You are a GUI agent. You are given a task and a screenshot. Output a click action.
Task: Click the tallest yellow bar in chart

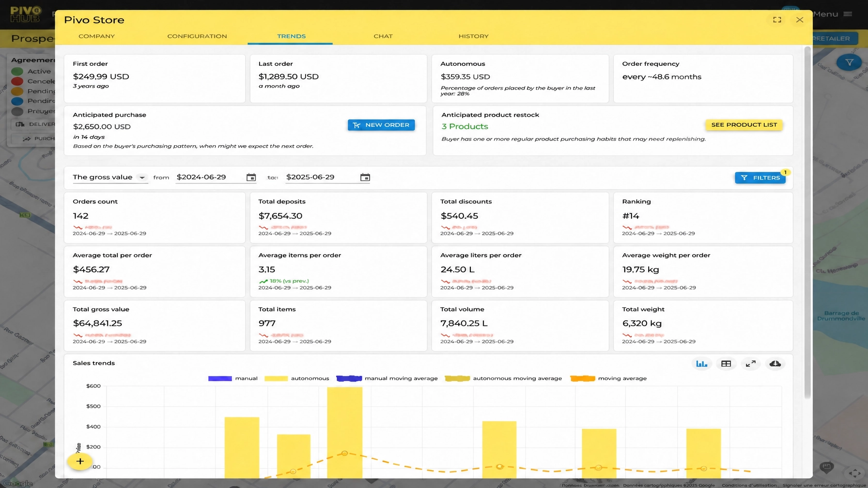(x=344, y=432)
